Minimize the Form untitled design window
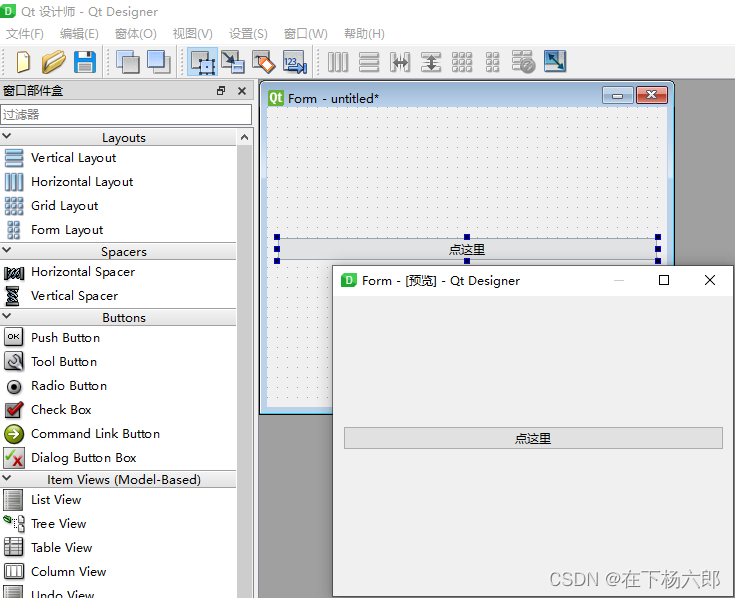 (618, 96)
